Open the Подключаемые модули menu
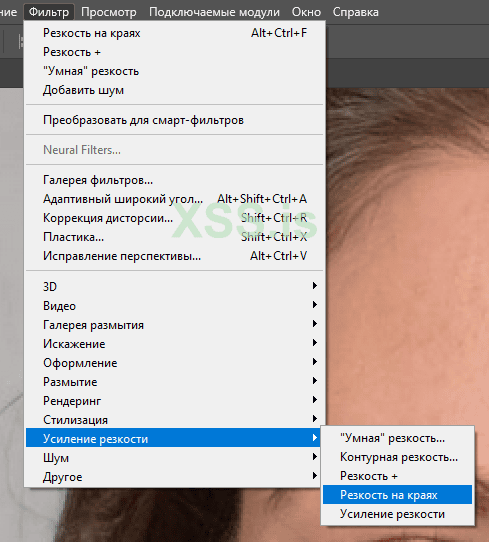 [x=214, y=12]
